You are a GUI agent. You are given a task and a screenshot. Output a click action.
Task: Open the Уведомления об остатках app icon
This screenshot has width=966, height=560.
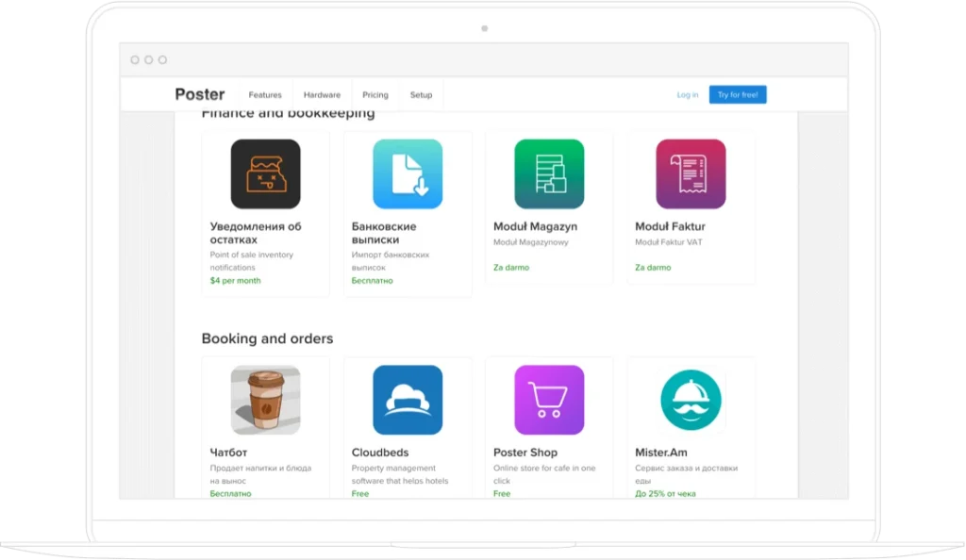coord(265,173)
